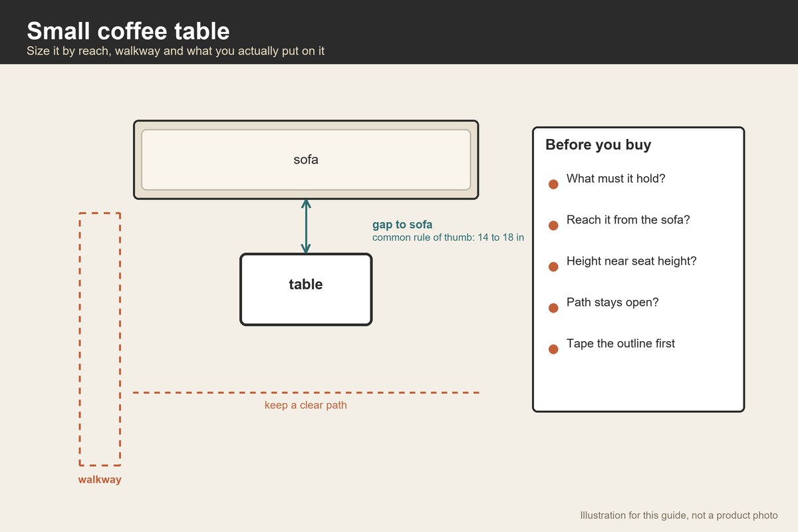Image resolution: width=798 pixels, height=532 pixels.
Task: Click the 'Height near seat height?' item
Action: click(632, 261)
